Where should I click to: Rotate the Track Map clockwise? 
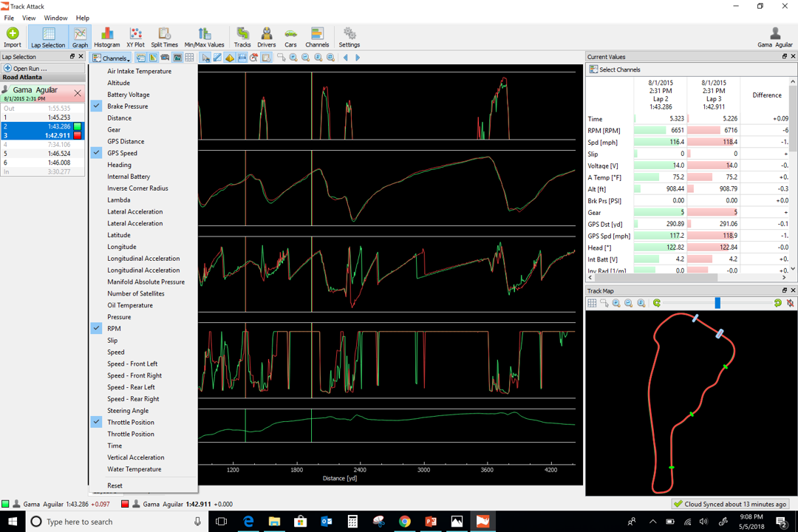pyautogui.click(x=777, y=303)
